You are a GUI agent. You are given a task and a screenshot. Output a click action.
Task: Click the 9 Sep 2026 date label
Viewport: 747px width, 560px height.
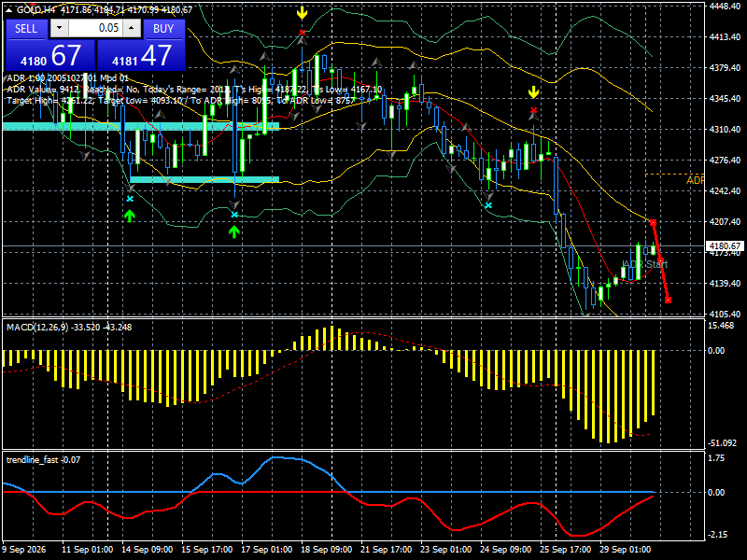tap(25, 550)
